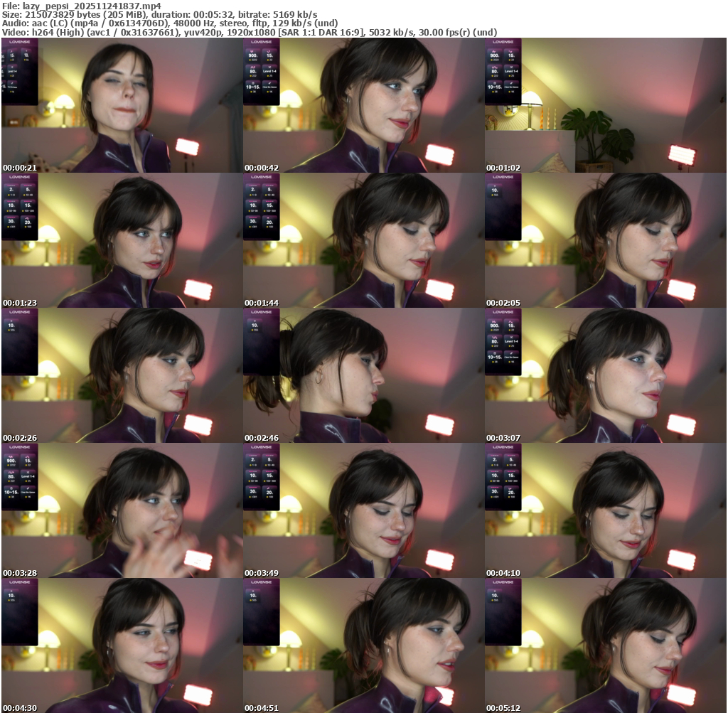
Task: Select the last frame at 00:05:12
Action: point(605,645)
